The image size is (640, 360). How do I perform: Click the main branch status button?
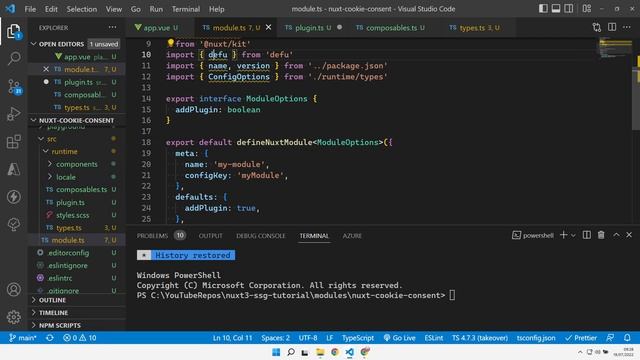[23, 338]
